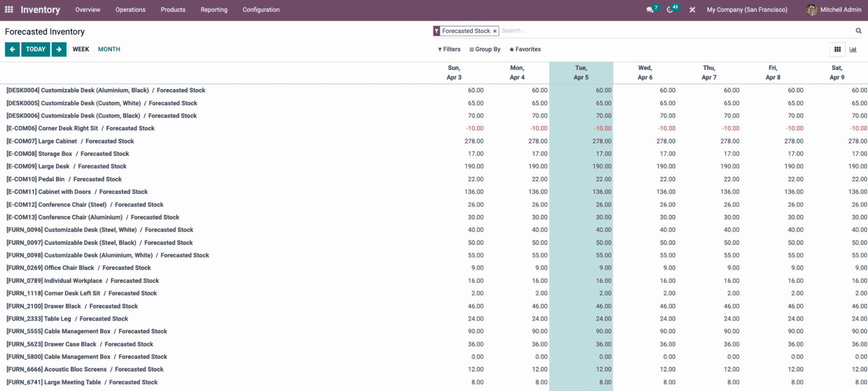Click the search magnifier icon
The width and height of the screenshot is (868, 391).
tap(858, 31)
